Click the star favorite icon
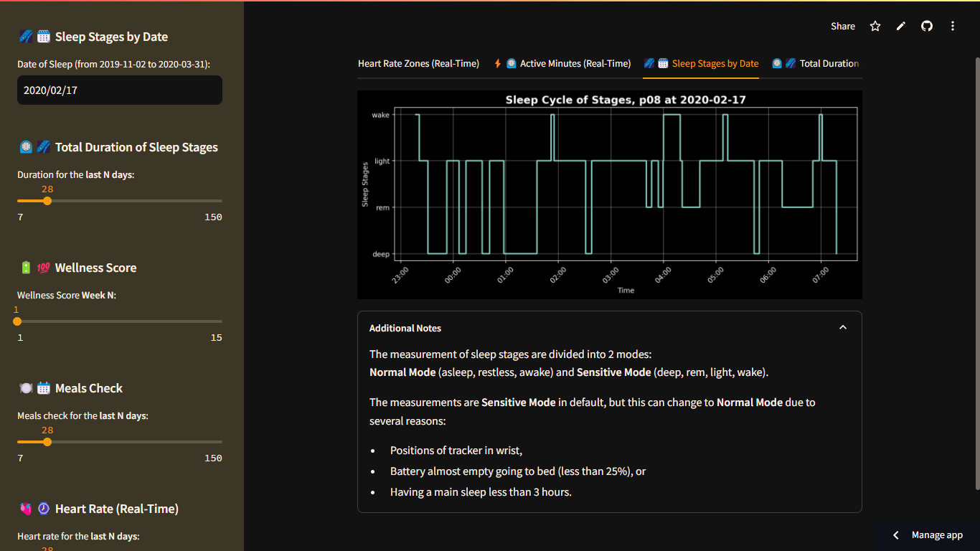Viewport: 980px width, 551px height. click(x=875, y=26)
